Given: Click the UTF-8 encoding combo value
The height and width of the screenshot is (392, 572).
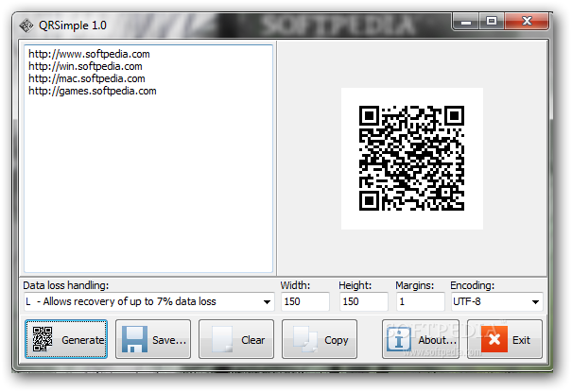Looking at the screenshot, I should click(466, 301).
